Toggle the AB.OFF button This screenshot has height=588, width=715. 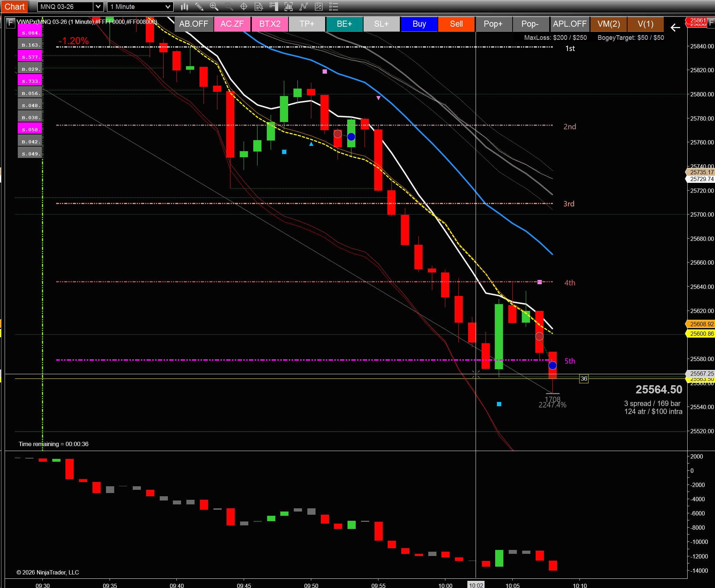pyautogui.click(x=194, y=24)
